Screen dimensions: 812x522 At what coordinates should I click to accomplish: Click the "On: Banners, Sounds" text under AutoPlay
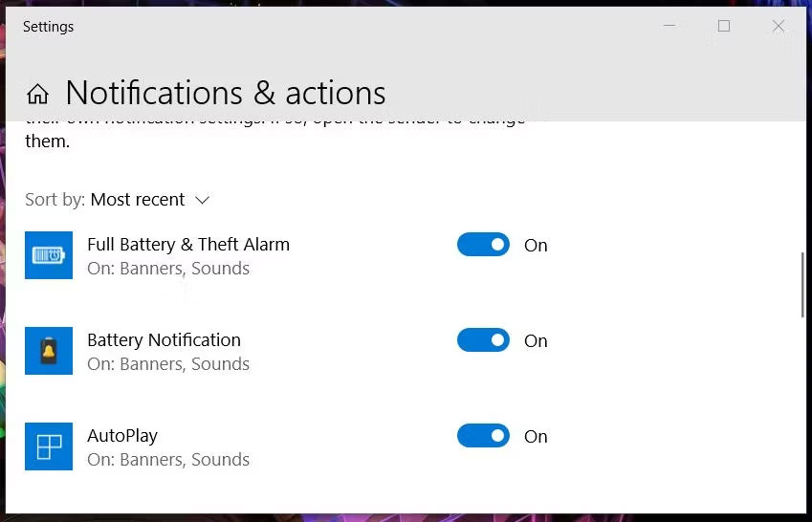[168, 460]
